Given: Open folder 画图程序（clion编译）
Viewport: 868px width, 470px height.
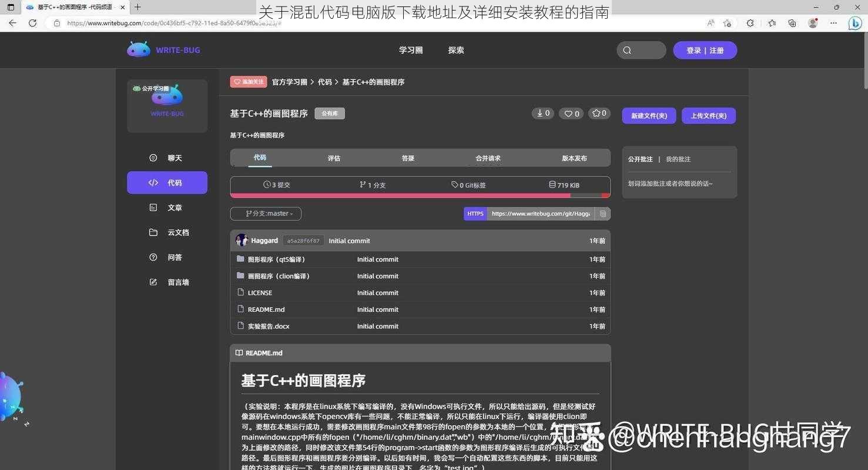Looking at the screenshot, I should click(279, 276).
